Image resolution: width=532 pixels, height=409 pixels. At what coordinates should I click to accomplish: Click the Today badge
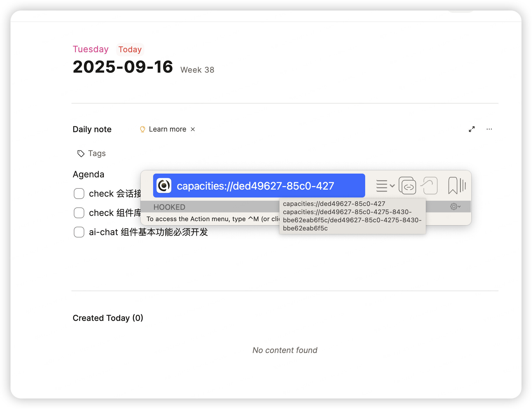tap(130, 49)
